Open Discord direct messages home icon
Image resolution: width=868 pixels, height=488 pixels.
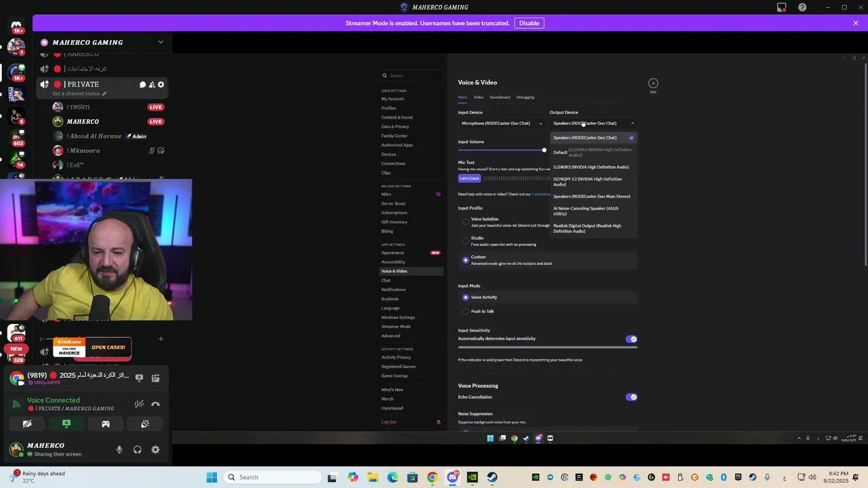(16, 26)
